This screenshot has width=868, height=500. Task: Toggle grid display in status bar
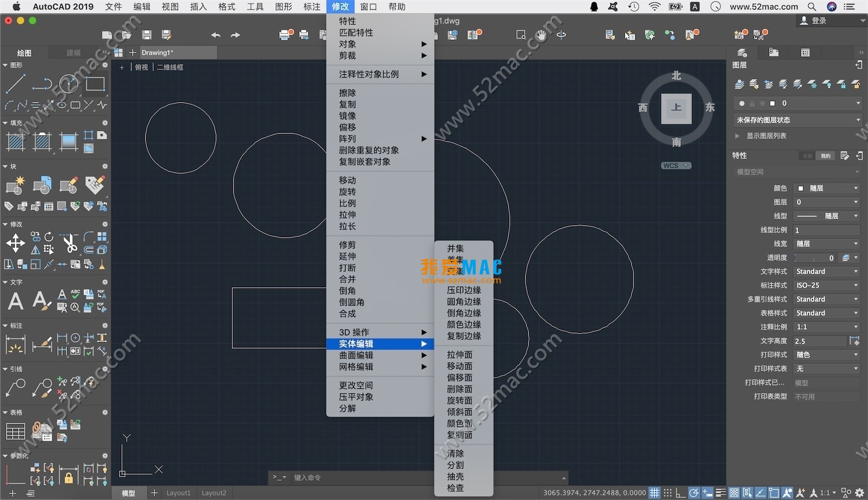(654, 493)
